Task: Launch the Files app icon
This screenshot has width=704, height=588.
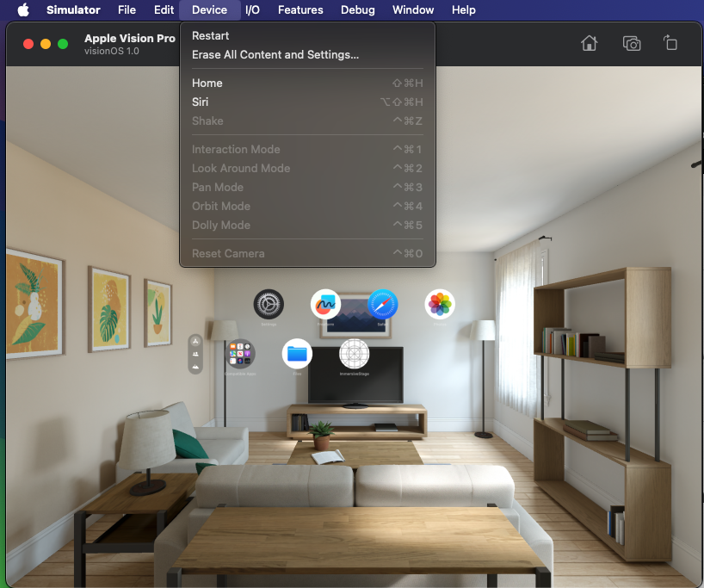Action: [297, 354]
